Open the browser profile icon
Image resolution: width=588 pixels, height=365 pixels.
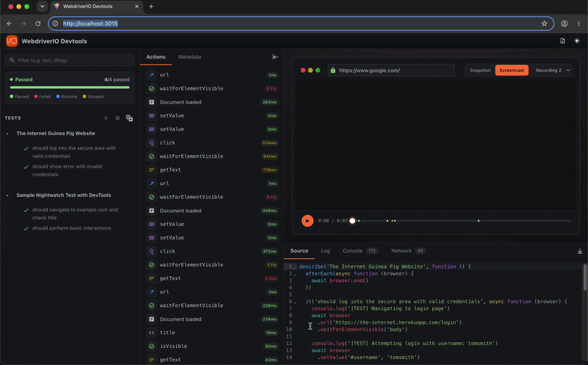click(x=564, y=24)
